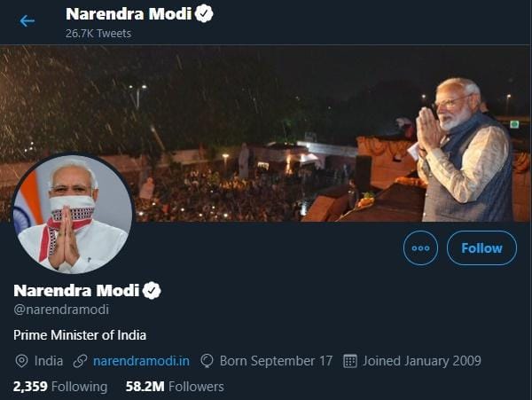
Task: Click the location pin icon
Action: pyautogui.click(x=22, y=361)
